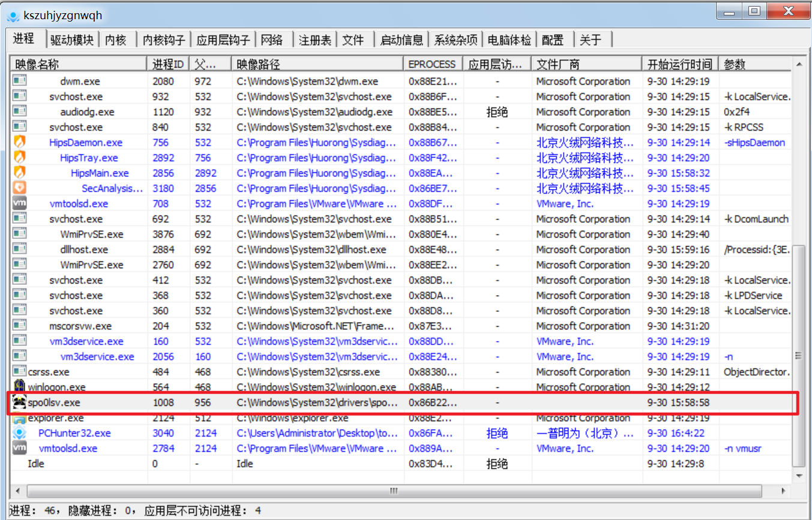812x520 pixels.
Task: Open the 启动信息 tab
Action: tap(401, 40)
